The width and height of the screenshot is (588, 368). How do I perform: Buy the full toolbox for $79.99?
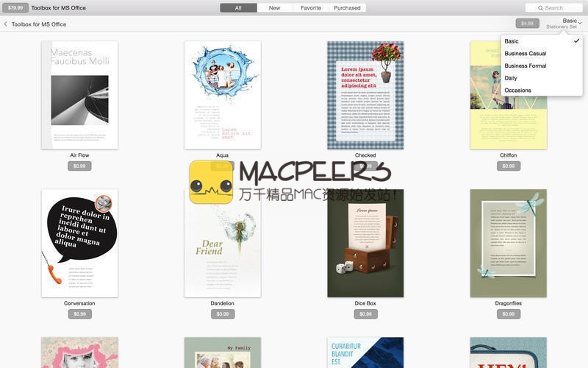point(15,8)
